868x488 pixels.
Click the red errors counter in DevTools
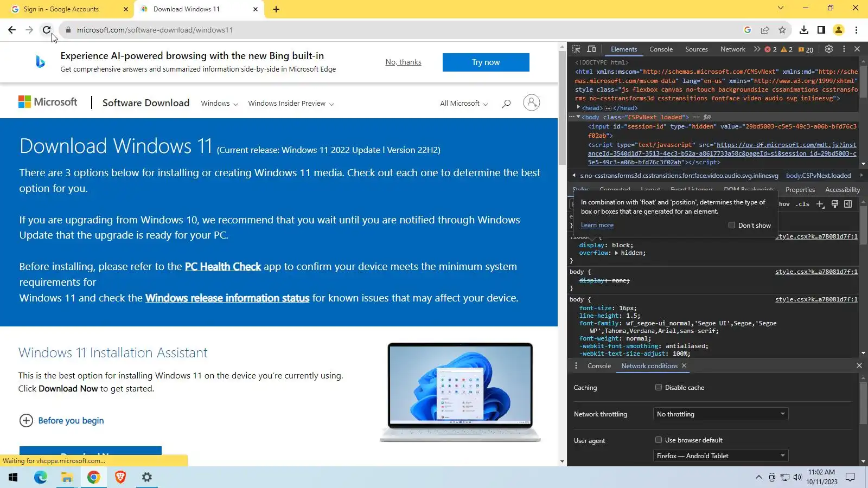coord(770,49)
